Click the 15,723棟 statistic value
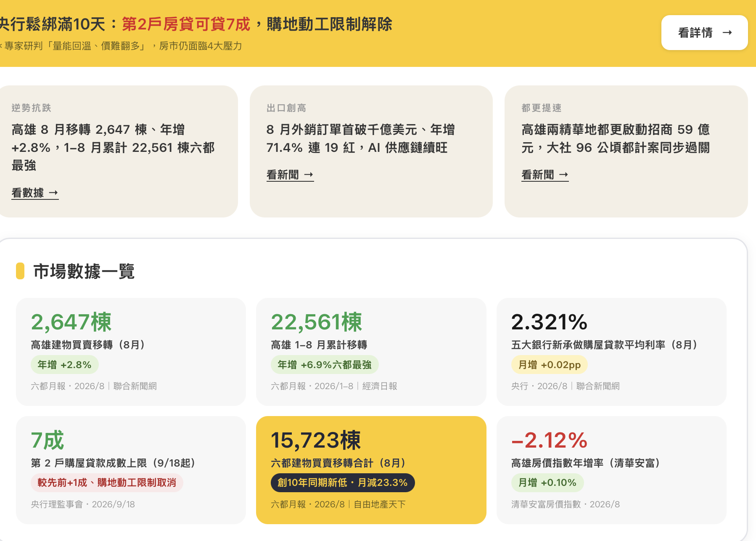Screen dimensions: 756x541 click(316, 440)
